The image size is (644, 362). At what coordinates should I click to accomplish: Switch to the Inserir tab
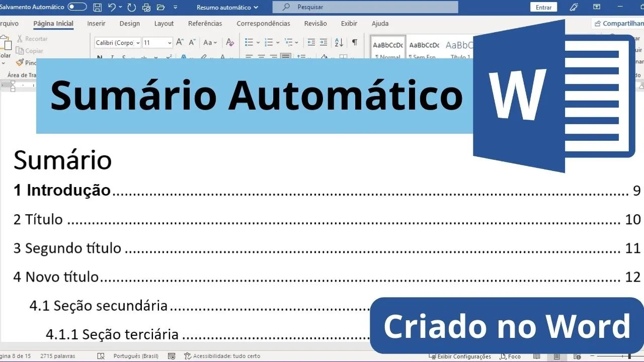(x=96, y=23)
